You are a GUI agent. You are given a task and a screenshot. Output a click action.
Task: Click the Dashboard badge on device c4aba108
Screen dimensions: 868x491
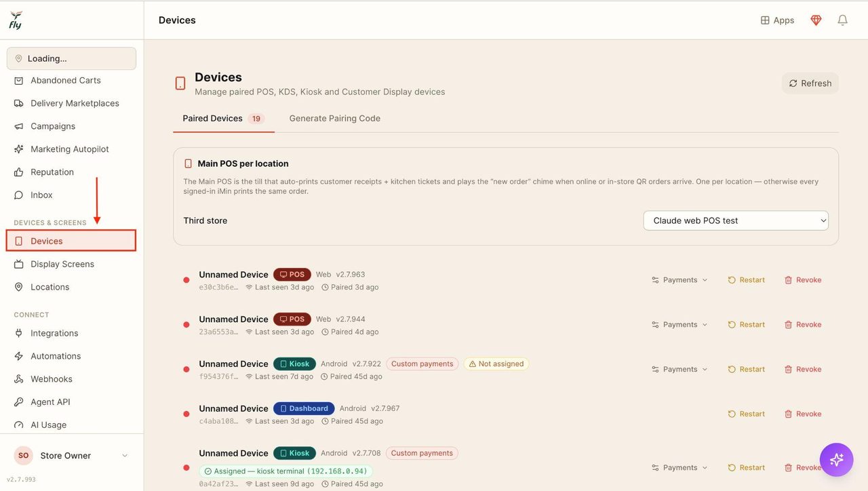(304, 408)
